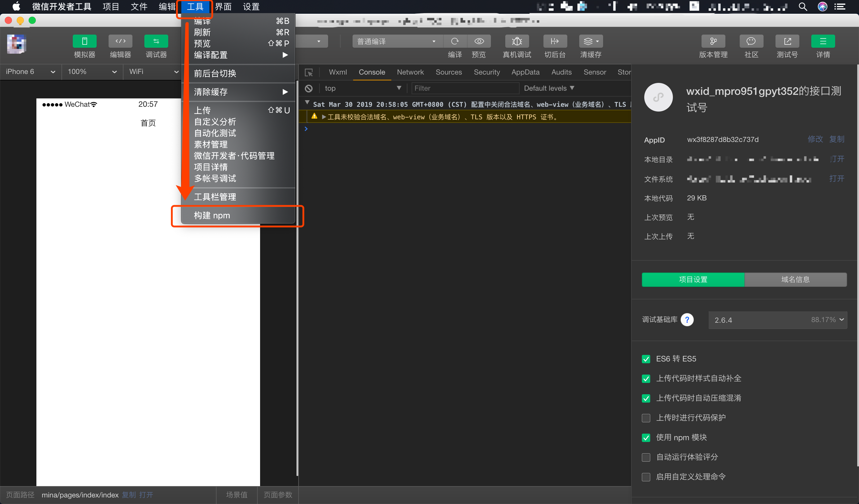Viewport: 859px width, 504px height.
Task: Expand the debug base library 2.6.4 dropdown
Action: pyautogui.click(x=778, y=320)
